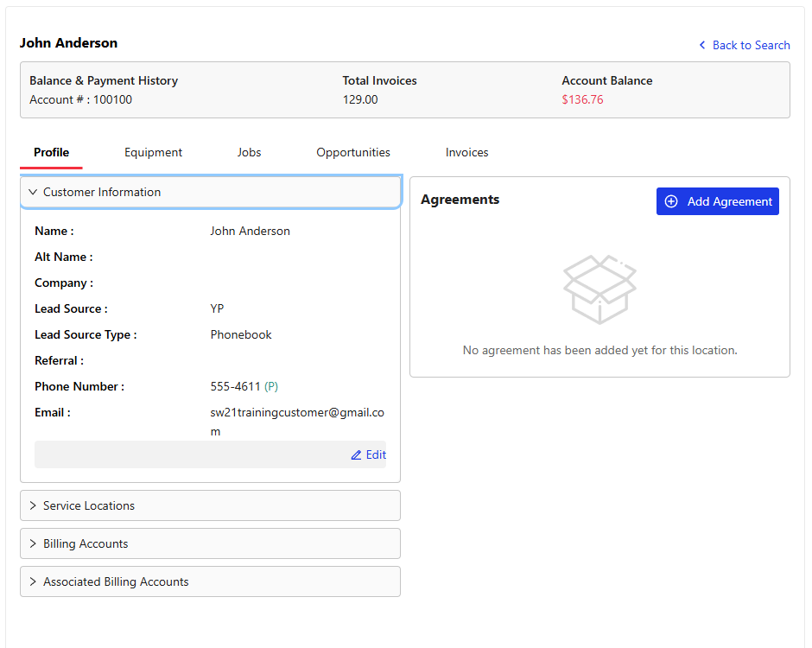The width and height of the screenshot is (812, 648).
Task: Click the Company field label
Action: pyautogui.click(x=64, y=283)
